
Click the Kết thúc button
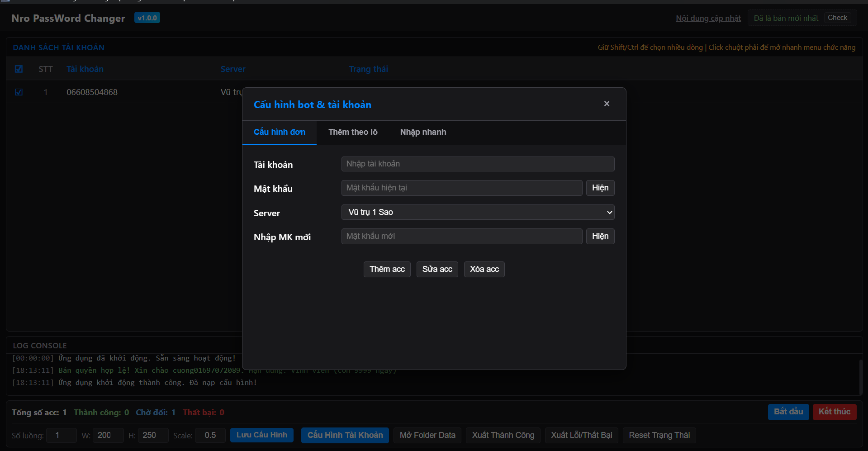pos(835,412)
